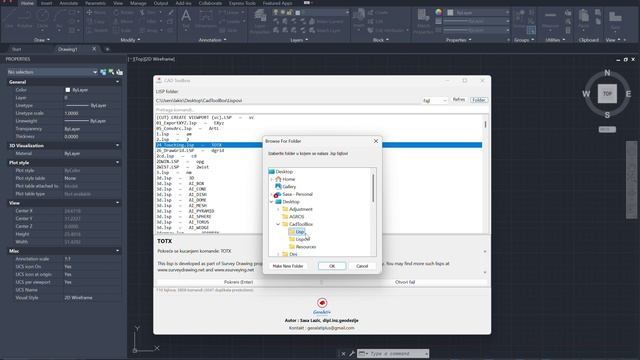Image resolution: width=640 pixels, height=360 pixels.
Task: Click the Gallery icon in folder tree
Action: [x=278, y=187]
